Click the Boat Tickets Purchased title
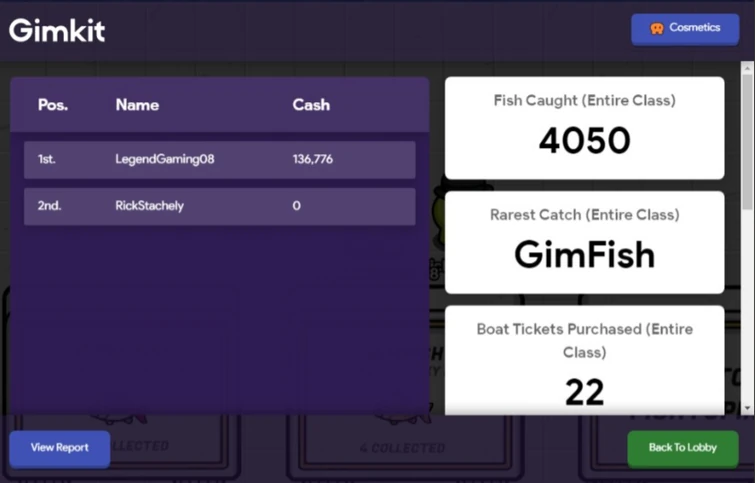The width and height of the screenshot is (755, 483). tap(584, 340)
